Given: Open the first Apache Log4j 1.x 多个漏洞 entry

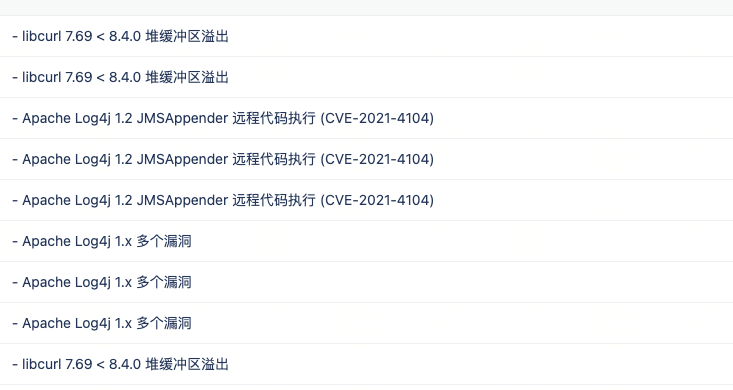Looking at the screenshot, I should tap(366, 241).
